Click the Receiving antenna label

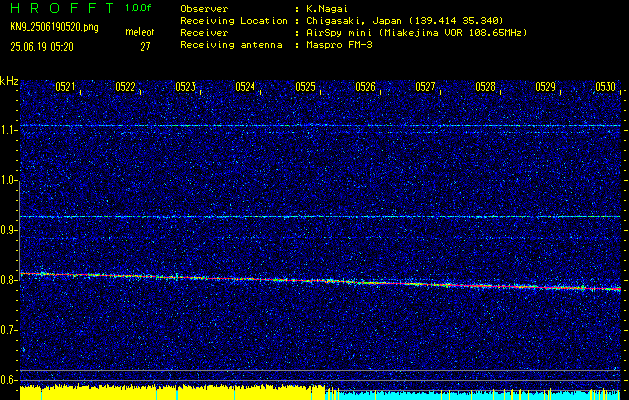(231, 45)
